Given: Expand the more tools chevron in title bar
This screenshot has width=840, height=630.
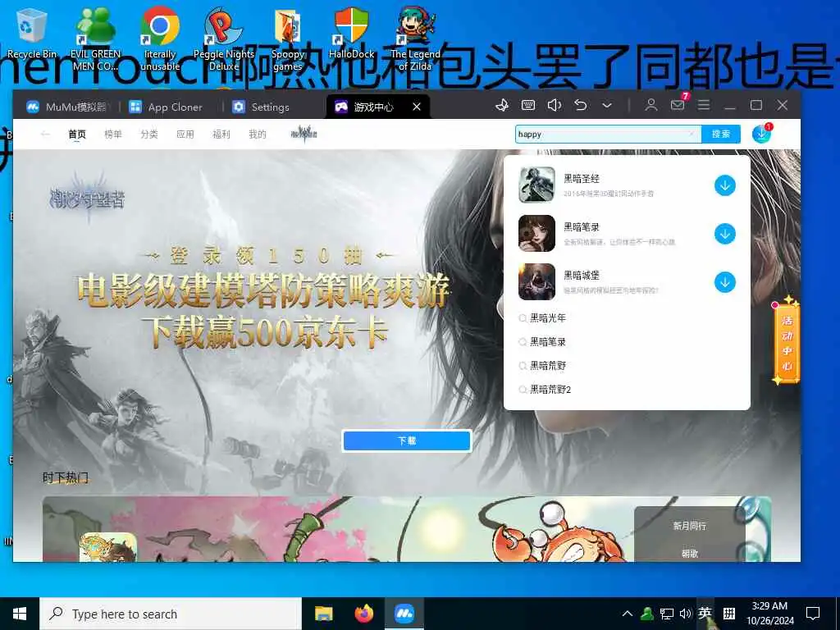Looking at the screenshot, I should click(x=607, y=106).
